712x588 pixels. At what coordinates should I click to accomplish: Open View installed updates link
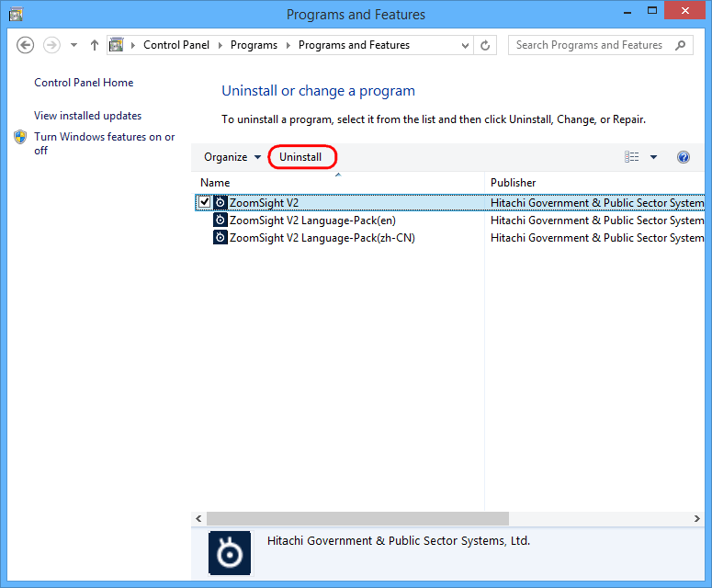(87, 116)
